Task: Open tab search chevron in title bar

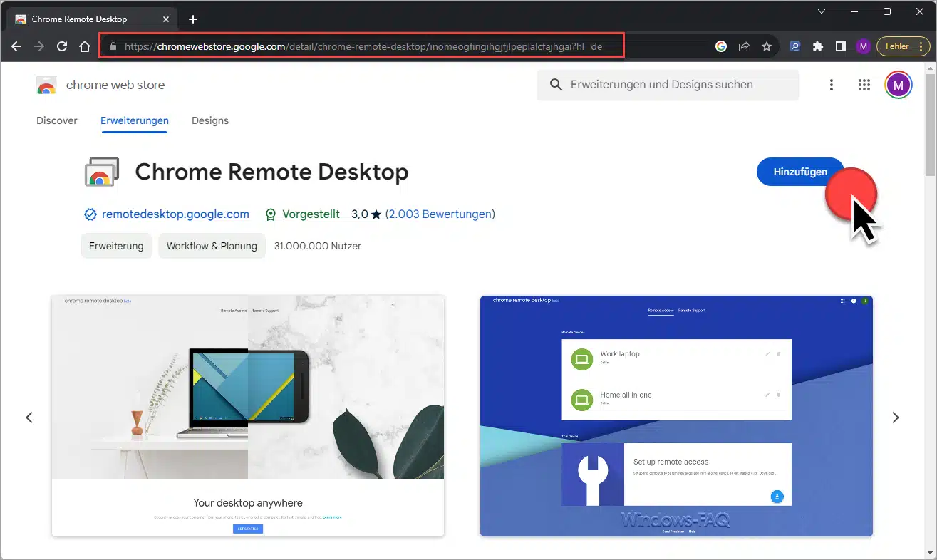Action: tap(822, 11)
